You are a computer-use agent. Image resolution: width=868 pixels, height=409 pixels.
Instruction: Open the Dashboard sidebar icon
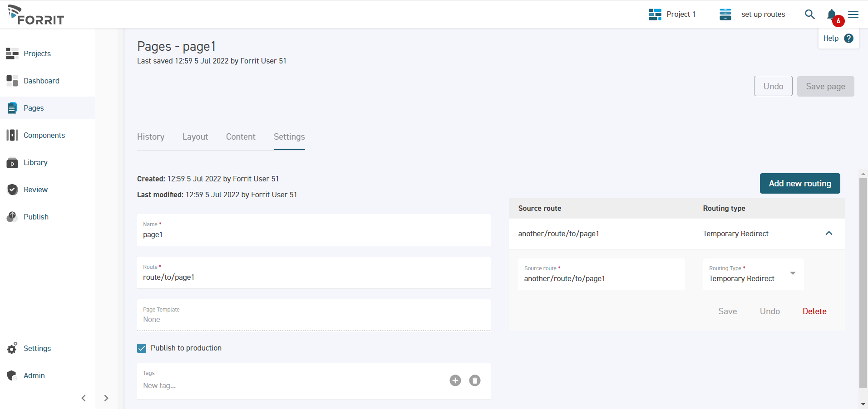tap(12, 81)
